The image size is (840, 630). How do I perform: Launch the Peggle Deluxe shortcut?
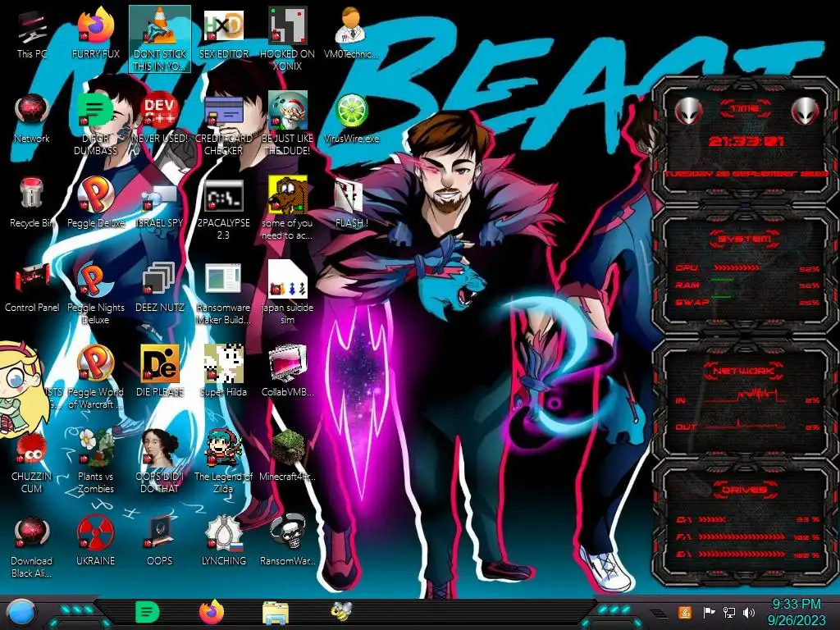[95, 203]
